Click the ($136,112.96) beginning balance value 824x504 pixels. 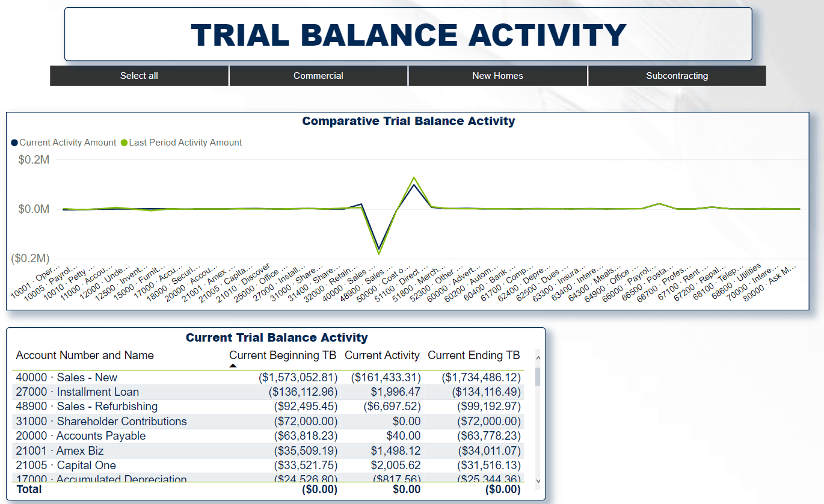303,392
